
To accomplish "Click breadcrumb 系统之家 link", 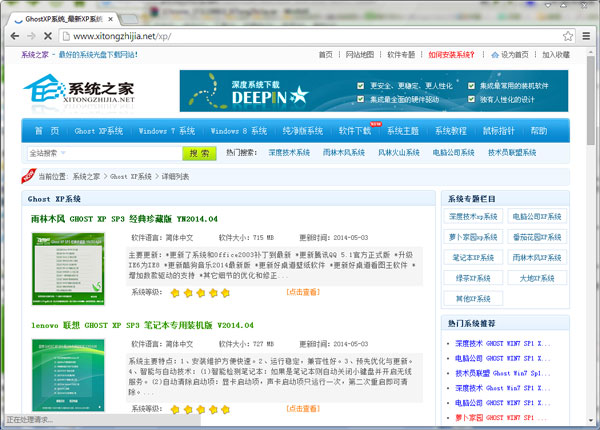I will (86, 176).
